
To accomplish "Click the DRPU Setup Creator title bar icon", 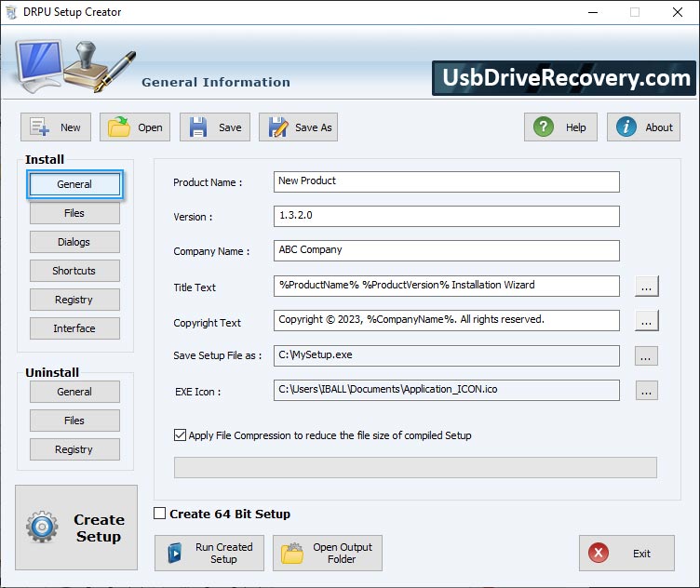I will click(x=11, y=12).
